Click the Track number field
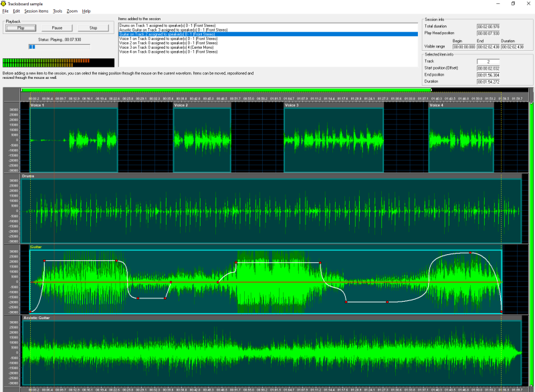Screen dimensions: 535x392 pos(488,61)
